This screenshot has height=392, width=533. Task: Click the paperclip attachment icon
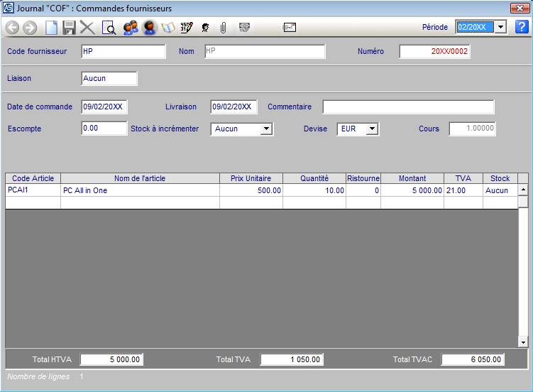(223, 28)
